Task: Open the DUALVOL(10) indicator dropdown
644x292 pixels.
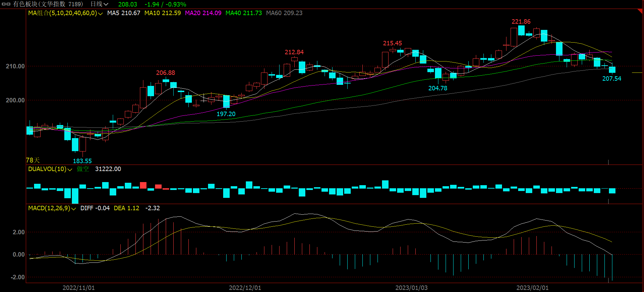Action: tap(70, 169)
